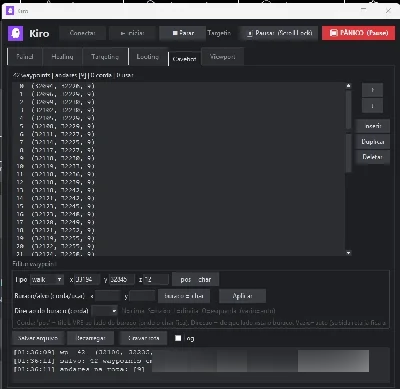Toggle the Log checkbox
The height and width of the screenshot is (389, 400).
pos(178,338)
